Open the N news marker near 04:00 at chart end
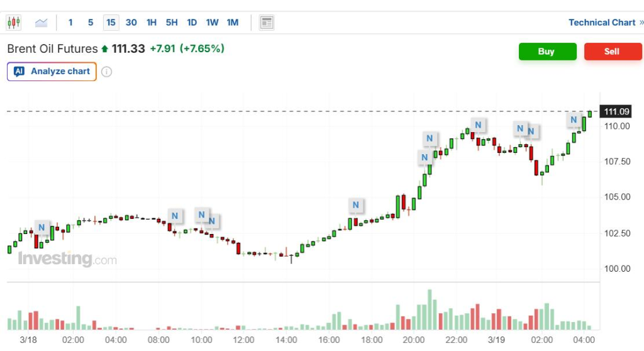Screen dimensions: 644x351 574,120
